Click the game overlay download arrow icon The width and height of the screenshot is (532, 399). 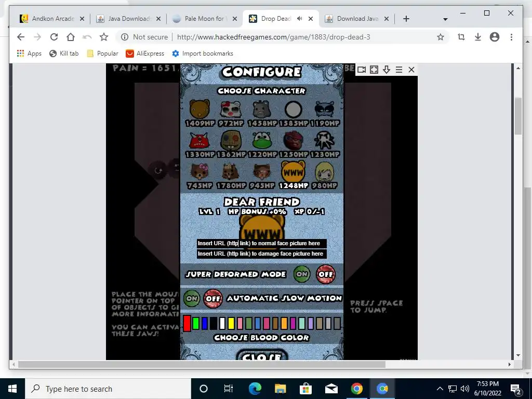(x=387, y=70)
